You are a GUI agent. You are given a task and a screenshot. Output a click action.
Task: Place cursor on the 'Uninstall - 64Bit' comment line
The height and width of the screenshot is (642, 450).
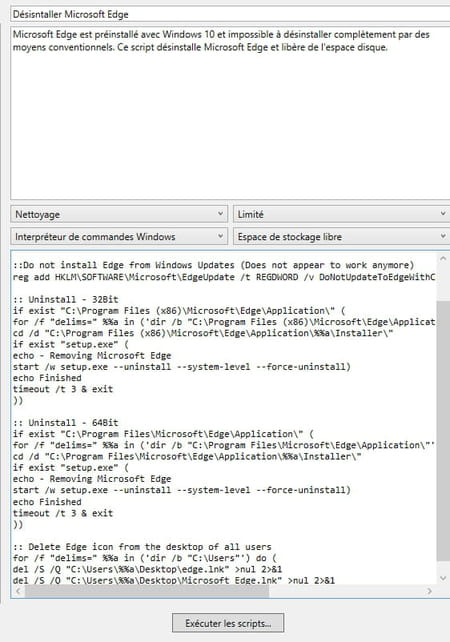coord(66,423)
